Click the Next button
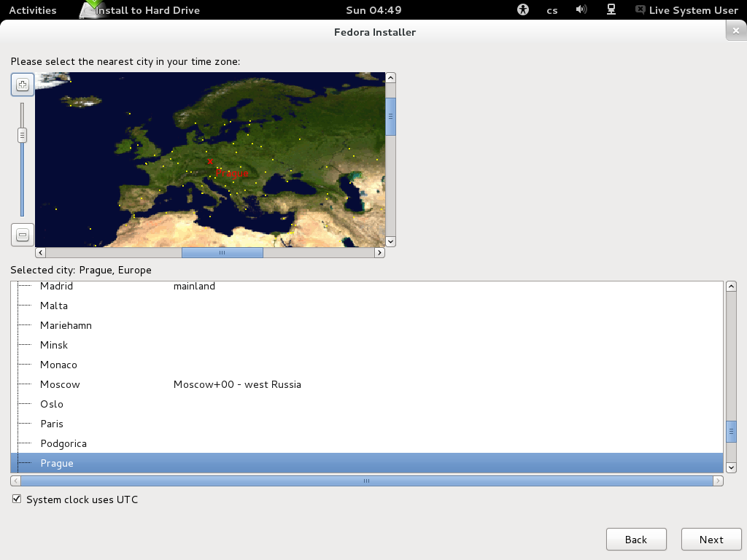The image size is (747, 560). (x=711, y=540)
